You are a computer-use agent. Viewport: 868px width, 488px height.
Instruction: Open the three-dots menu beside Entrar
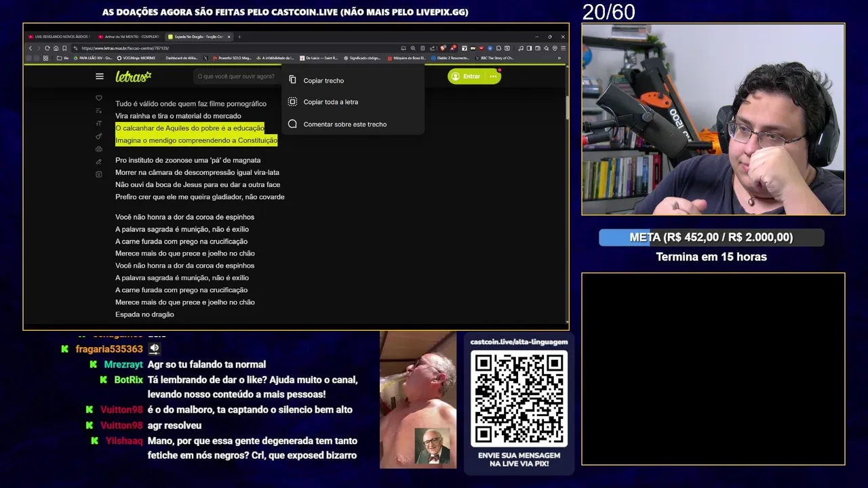point(493,77)
